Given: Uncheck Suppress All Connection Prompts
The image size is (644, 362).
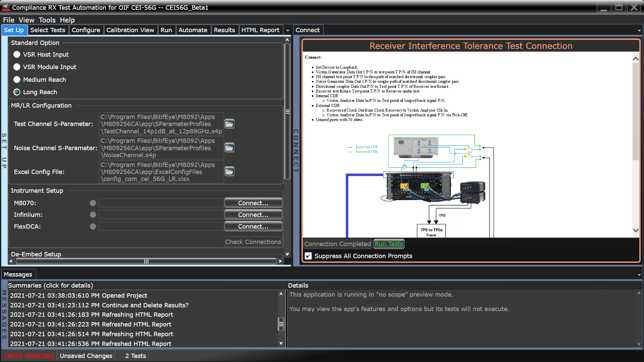Looking at the screenshot, I should click(x=308, y=256).
